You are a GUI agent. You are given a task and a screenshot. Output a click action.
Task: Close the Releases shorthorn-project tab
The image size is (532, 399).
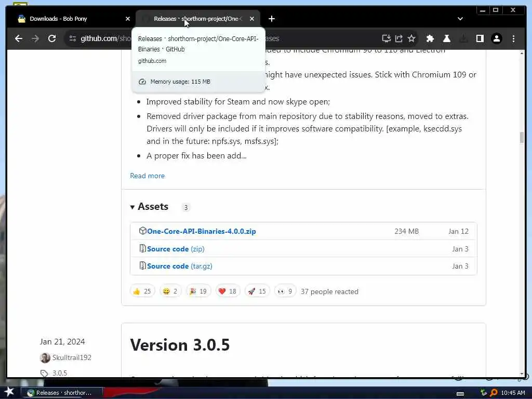tap(252, 19)
